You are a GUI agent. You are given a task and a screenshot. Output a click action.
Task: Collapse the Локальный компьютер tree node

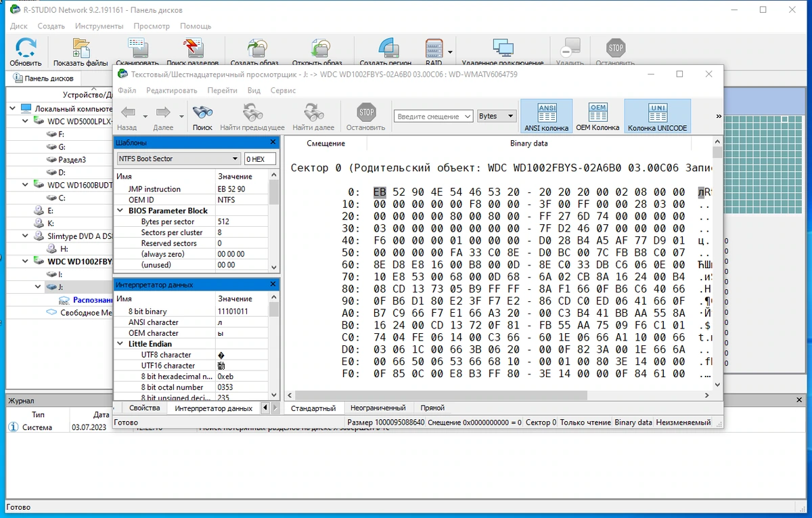tap(14, 108)
